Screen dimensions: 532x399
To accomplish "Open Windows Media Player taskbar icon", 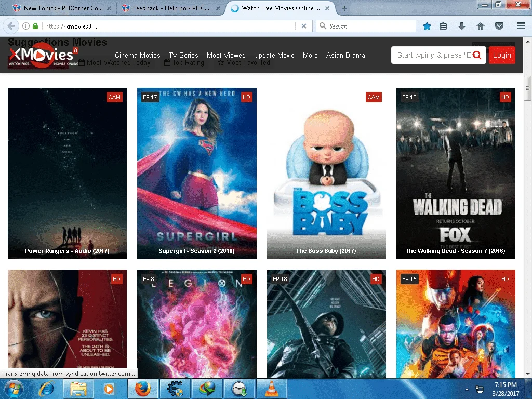I will point(109,389).
